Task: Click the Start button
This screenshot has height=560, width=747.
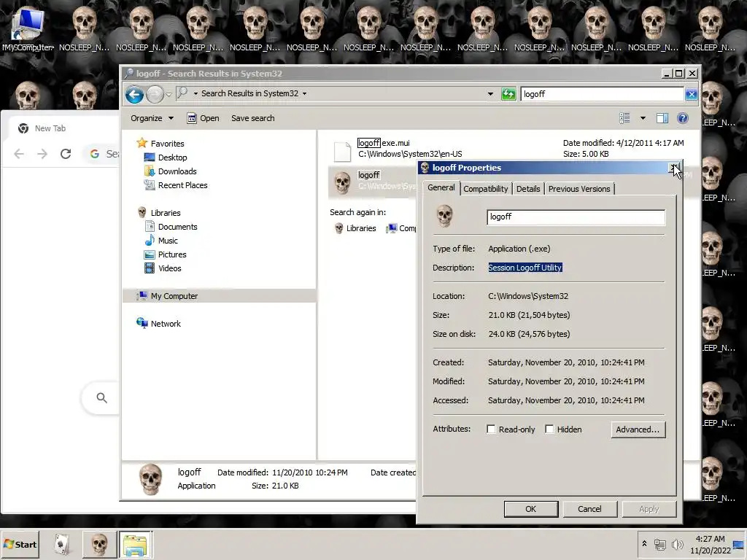Action: (20, 544)
